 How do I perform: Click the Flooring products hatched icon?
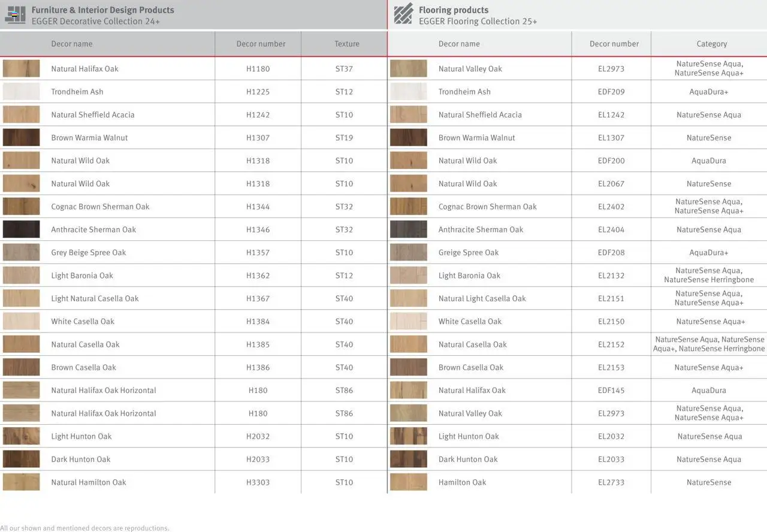pos(403,14)
